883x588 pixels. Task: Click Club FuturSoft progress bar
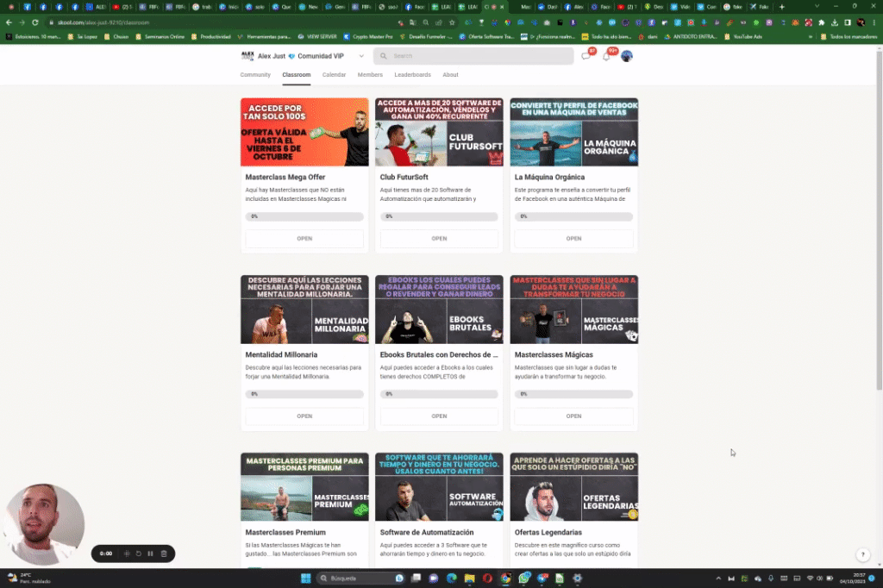coord(439,216)
